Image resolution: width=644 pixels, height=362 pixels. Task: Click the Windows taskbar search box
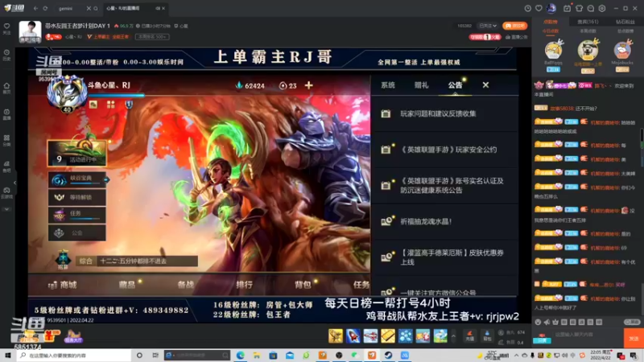[x=74, y=356]
